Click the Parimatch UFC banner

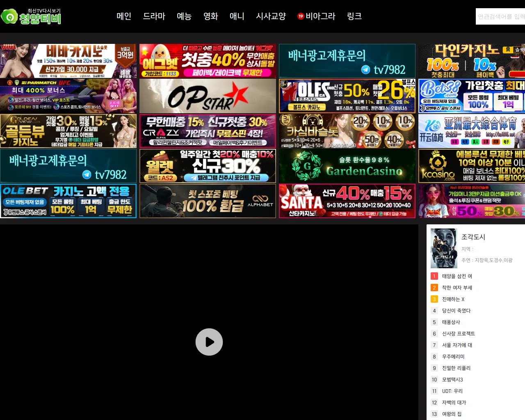tap(68, 96)
